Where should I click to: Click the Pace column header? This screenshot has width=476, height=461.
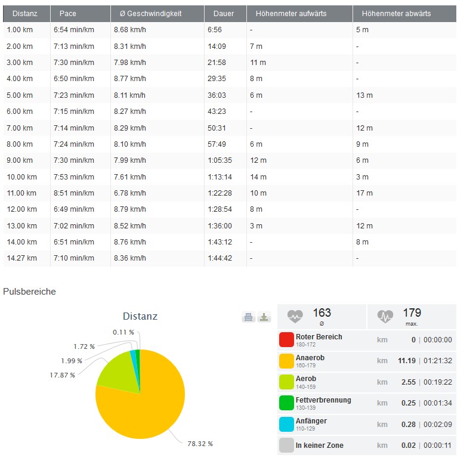tap(68, 14)
